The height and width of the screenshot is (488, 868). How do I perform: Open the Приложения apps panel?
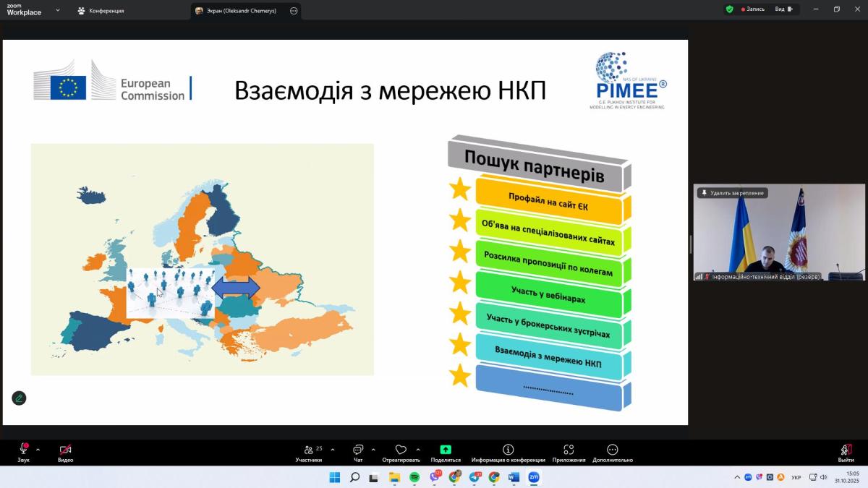(x=569, y=453)
